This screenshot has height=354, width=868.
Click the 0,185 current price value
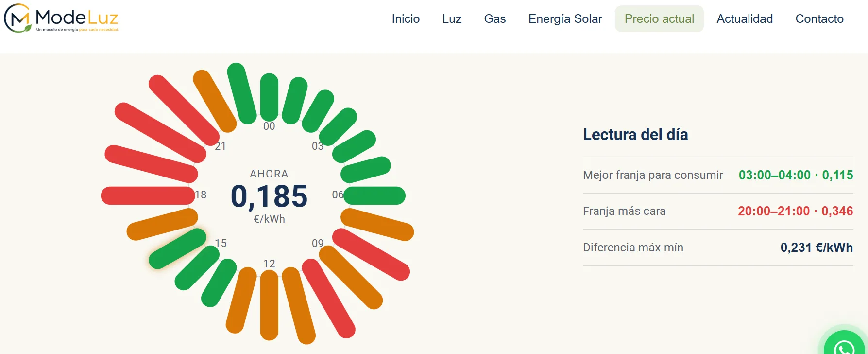click(x=269, y=196)
